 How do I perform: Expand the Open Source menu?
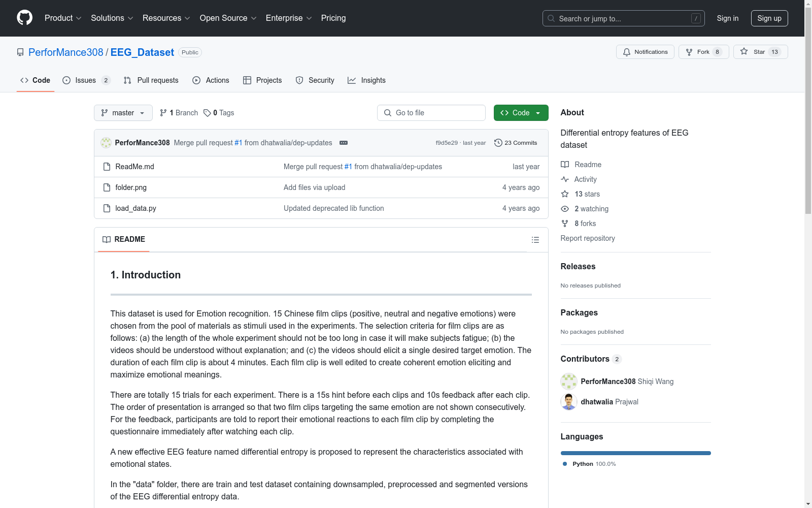[x=228, y=18]
